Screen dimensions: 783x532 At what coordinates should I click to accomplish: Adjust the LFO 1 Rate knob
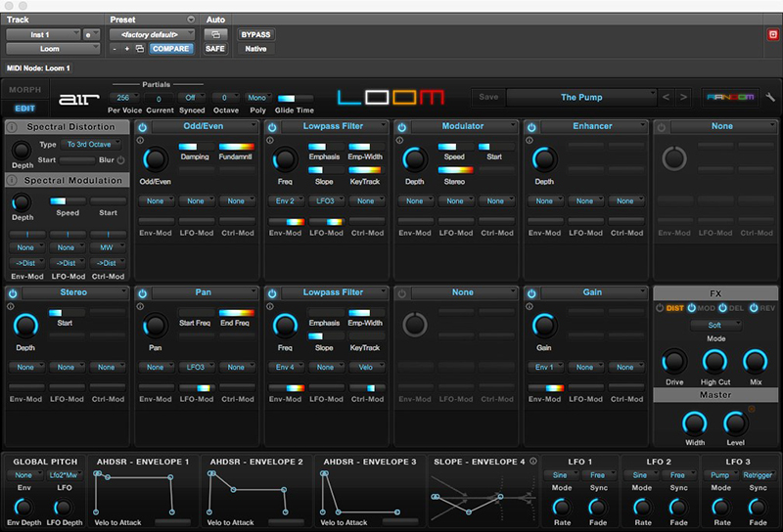pyautogui.click(x=562, y=508)
